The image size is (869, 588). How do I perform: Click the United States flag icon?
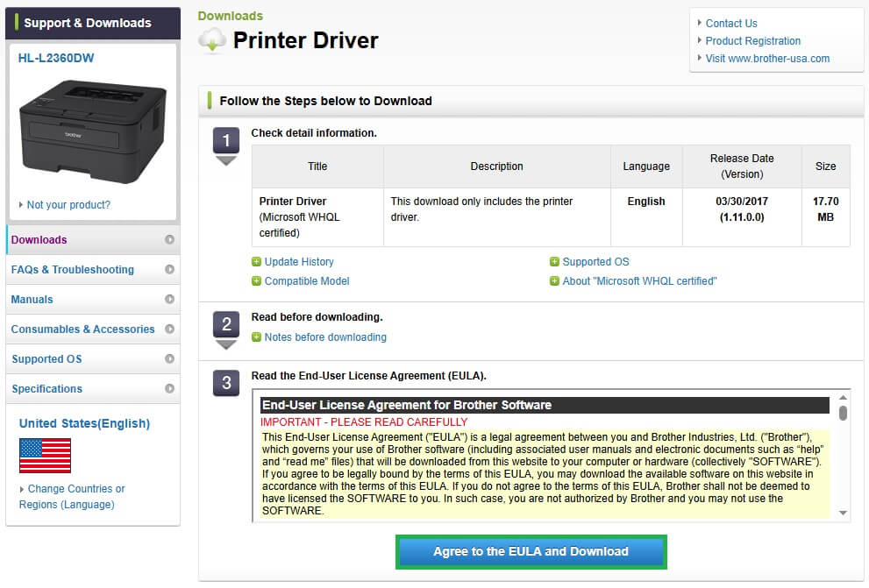45,456
